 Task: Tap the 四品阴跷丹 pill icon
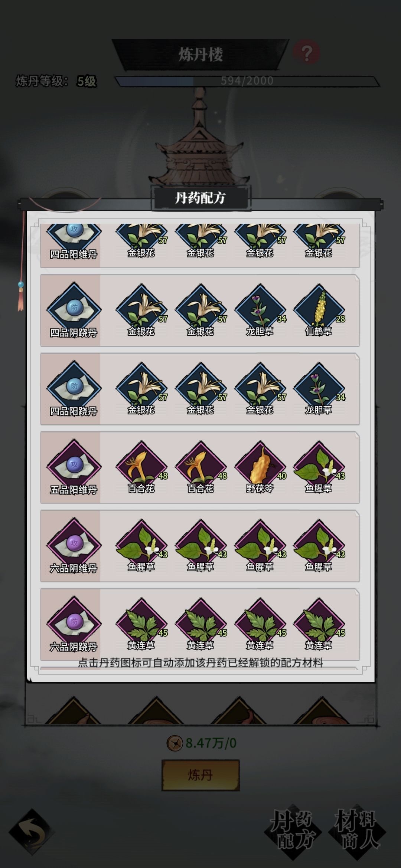(74, 311)
